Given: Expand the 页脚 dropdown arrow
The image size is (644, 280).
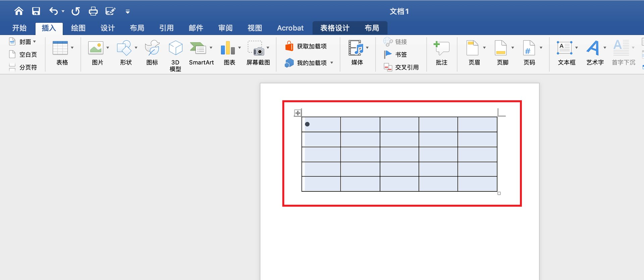Looking at the screenshot, I should [x=513, y=48].
